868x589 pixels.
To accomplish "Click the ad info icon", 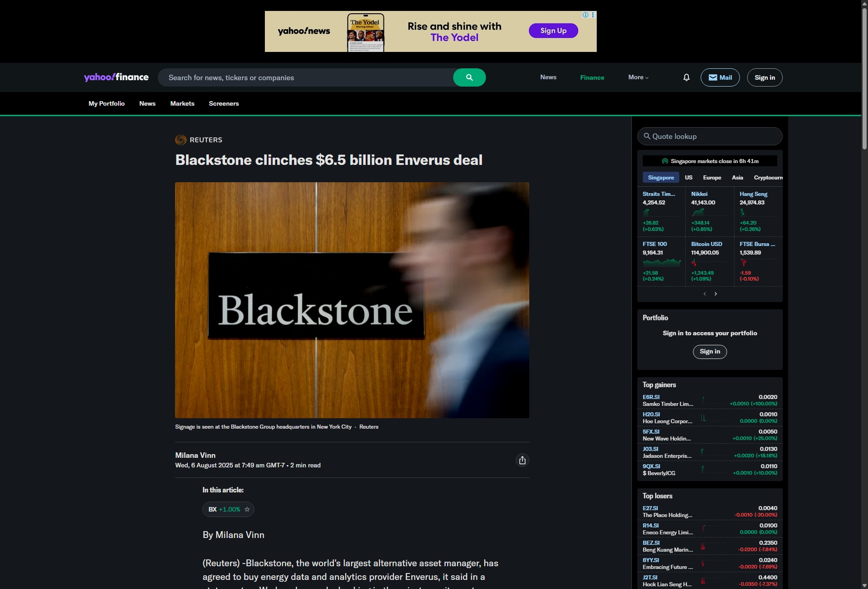I will click(585, 15).
